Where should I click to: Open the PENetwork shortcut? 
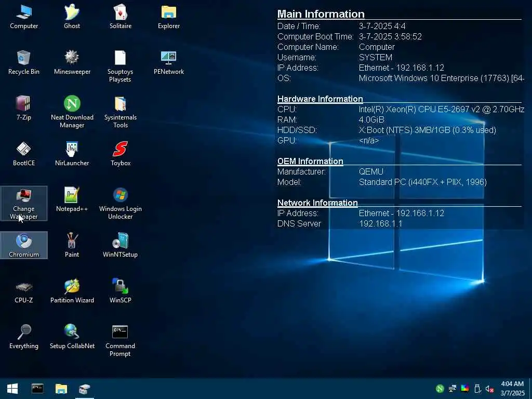[169, 63]
